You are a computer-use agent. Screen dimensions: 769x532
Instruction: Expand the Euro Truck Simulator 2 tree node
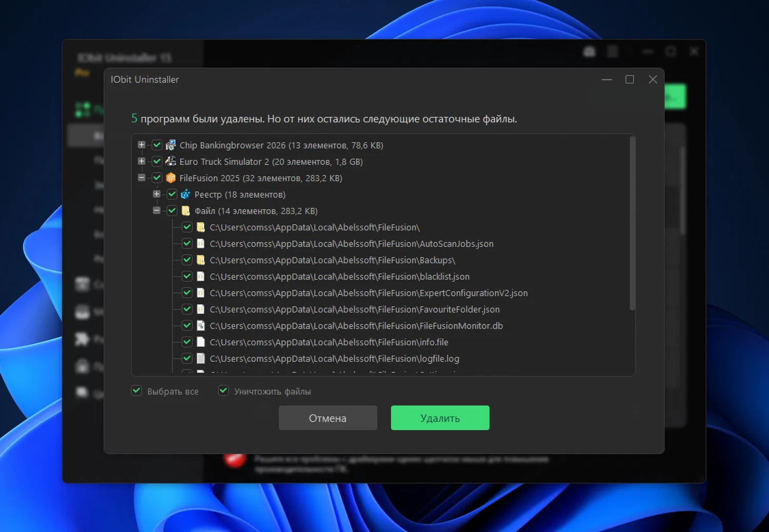point(141,161)
